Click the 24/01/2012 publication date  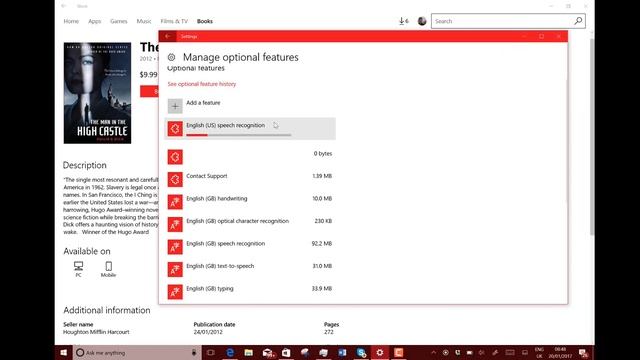(x=208, y=332)
